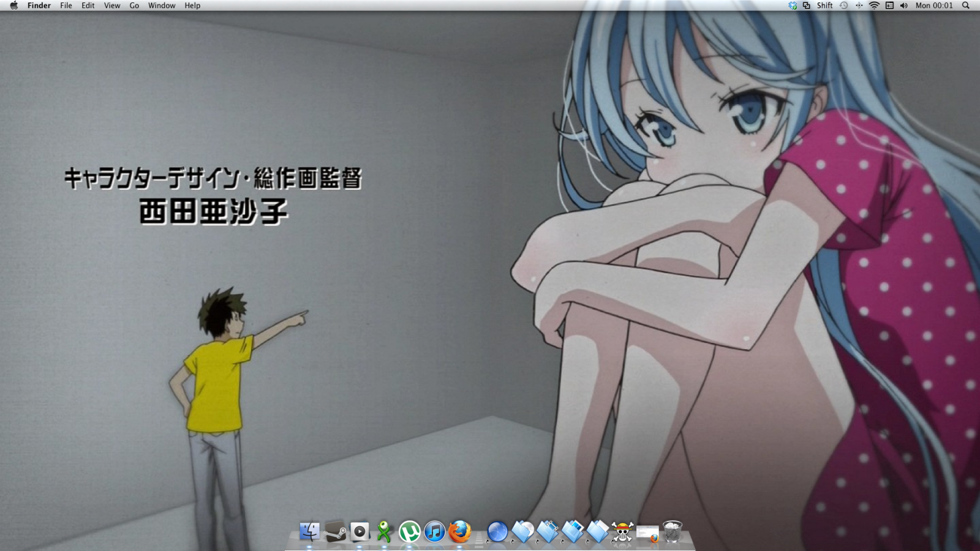Open the Pictures folder stack in Dock
The width and height of the screenshot is (980, 551).
tap(573, 531)
